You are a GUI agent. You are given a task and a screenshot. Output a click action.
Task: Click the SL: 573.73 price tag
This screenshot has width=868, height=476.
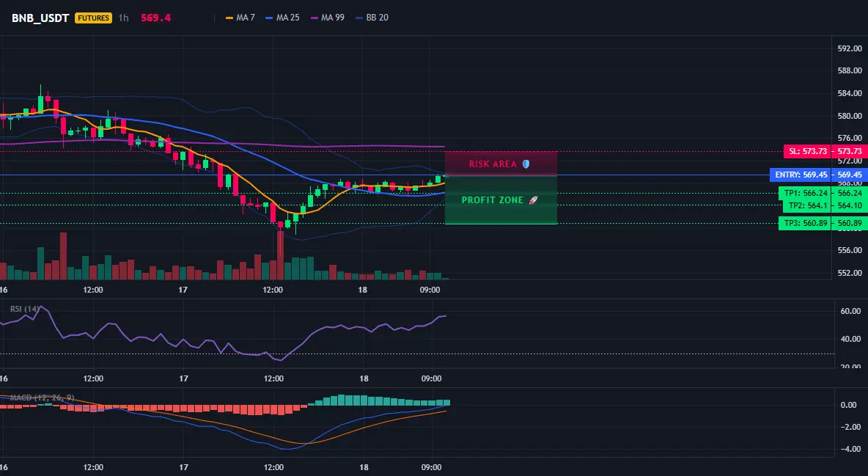point(808,151)
